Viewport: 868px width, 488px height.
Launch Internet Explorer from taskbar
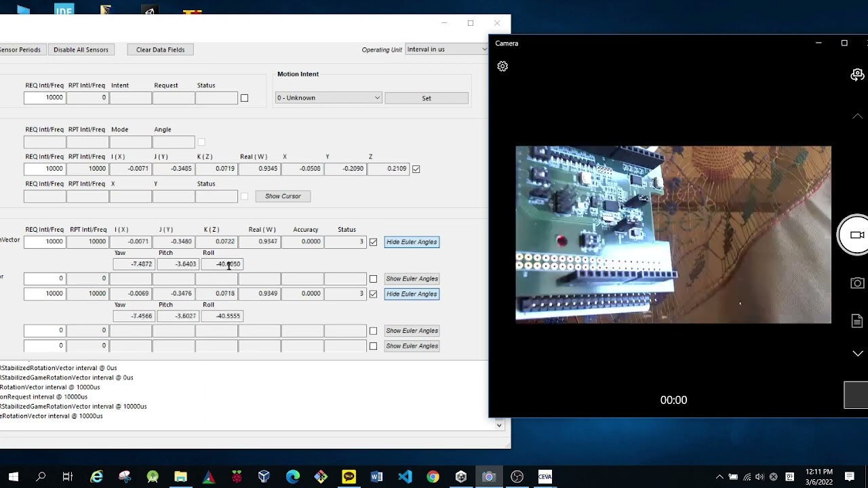[x=97, y=476]
